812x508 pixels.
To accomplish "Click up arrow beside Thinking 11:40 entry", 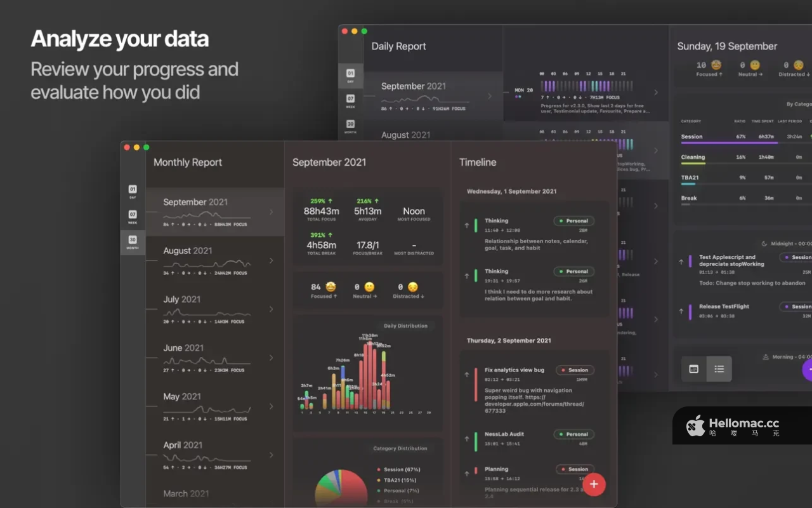I will [x=467, y=225].
